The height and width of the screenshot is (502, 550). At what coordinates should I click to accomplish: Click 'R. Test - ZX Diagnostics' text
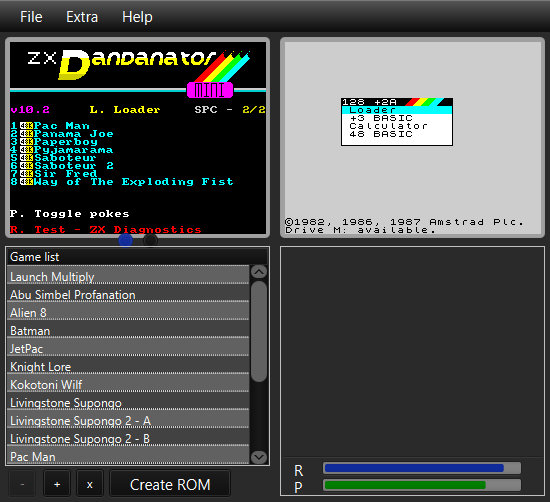pyautogui.click(x=105, y=229)
